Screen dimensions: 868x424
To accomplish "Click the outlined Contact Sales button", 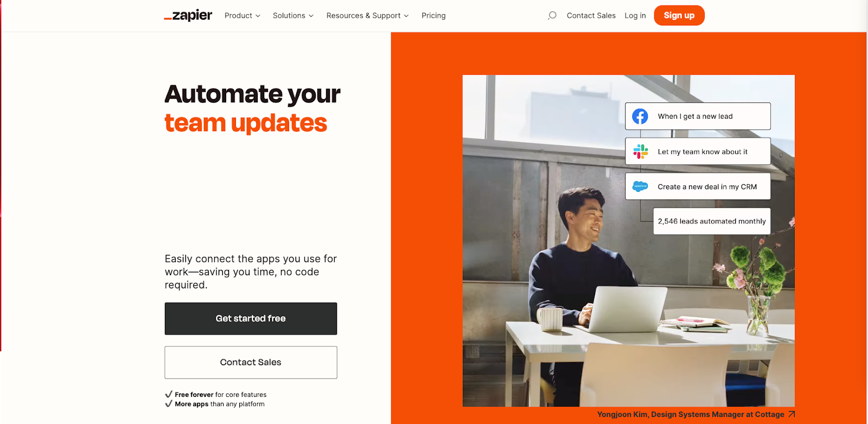I will click(x=251, y=362).
